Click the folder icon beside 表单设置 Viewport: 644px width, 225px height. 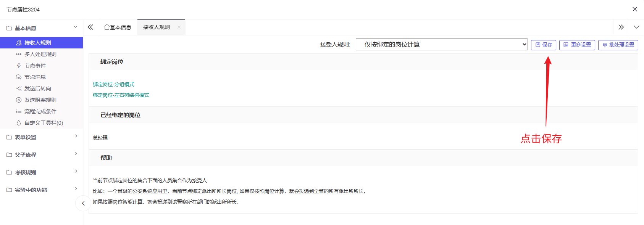click(9, 137)
